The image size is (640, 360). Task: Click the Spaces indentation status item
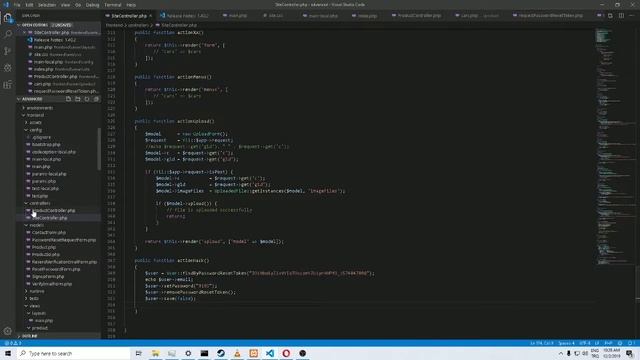[x=566, y=343]
